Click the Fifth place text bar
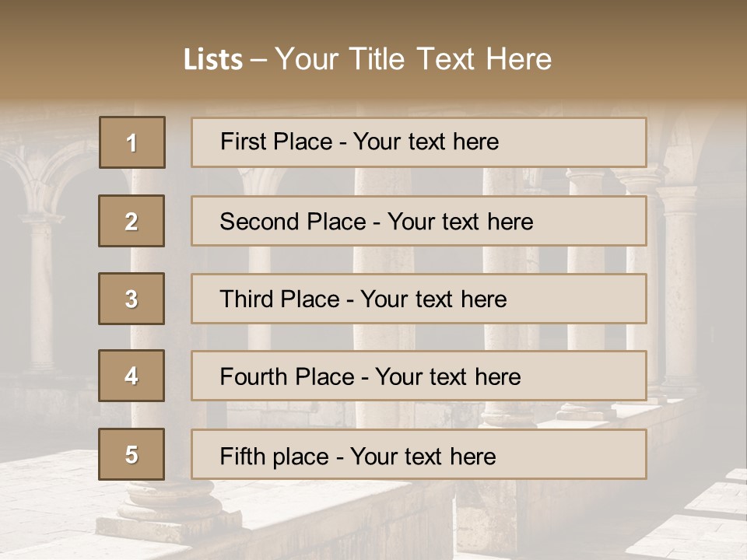The height and width of the screenshot is (560, 747). tap(419, 454)
